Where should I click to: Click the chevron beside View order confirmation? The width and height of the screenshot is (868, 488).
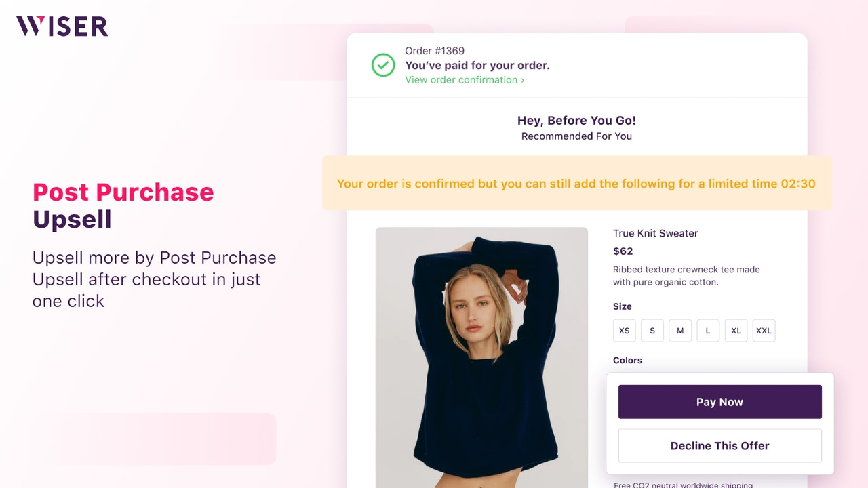521,80
